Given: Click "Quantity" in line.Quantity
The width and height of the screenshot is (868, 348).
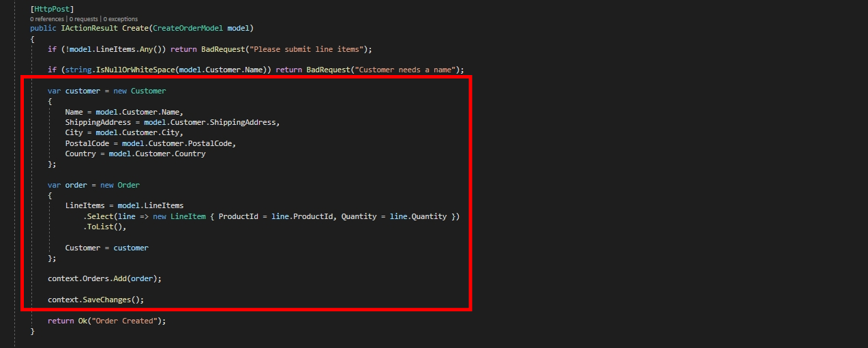Looking at the screenshot, I should (429, 216).
